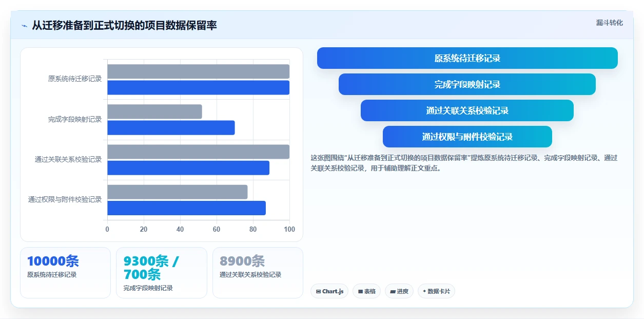This screenshot has width=644, height=319.
Task: Click the gray bar for 通过关联关系校验记录
Action: (198, 152)
